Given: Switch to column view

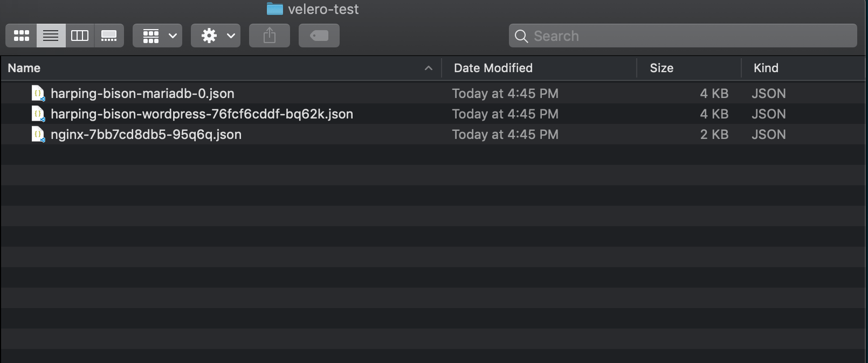Looking at the screenshot, I should tap(80, 36).
